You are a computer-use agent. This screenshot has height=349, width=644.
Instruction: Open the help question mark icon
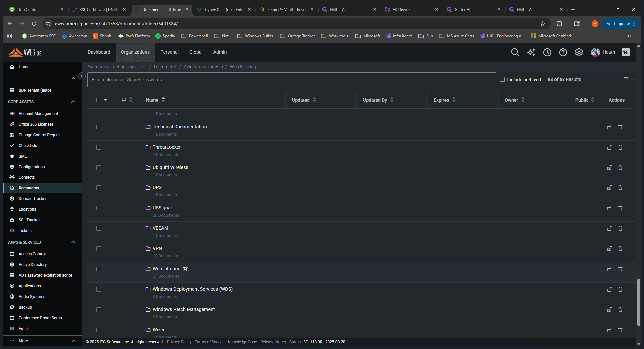[x=563, y=52]
